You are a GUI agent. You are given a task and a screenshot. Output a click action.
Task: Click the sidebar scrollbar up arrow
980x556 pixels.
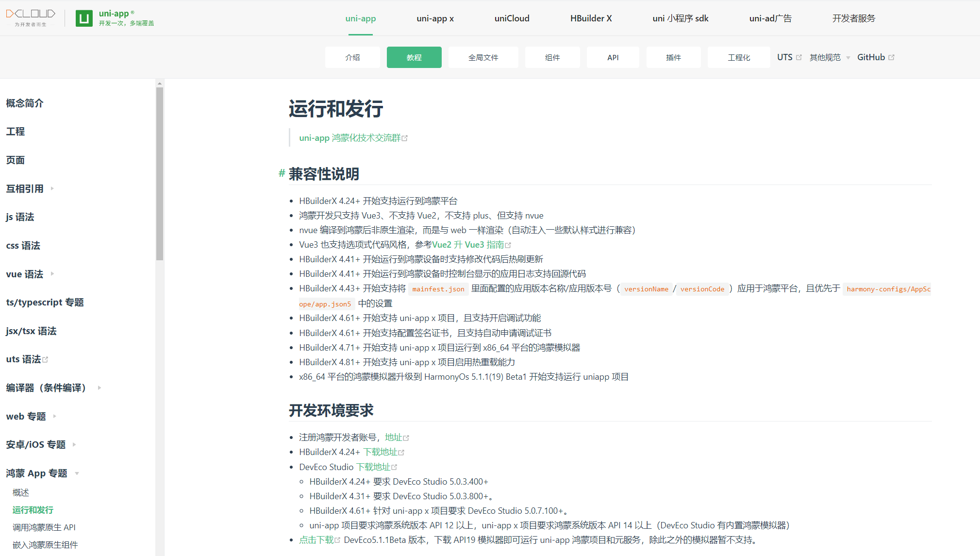click(x=160, y=84)
